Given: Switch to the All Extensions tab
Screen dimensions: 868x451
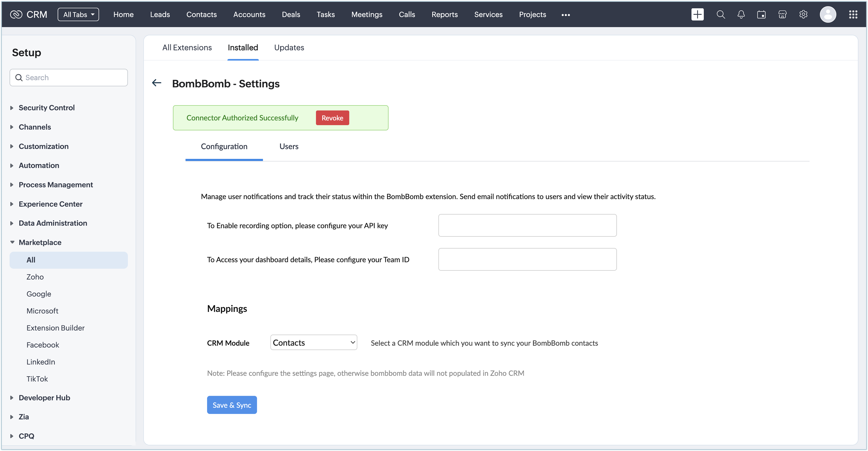Looking at the screenshot, I should 187,47.
